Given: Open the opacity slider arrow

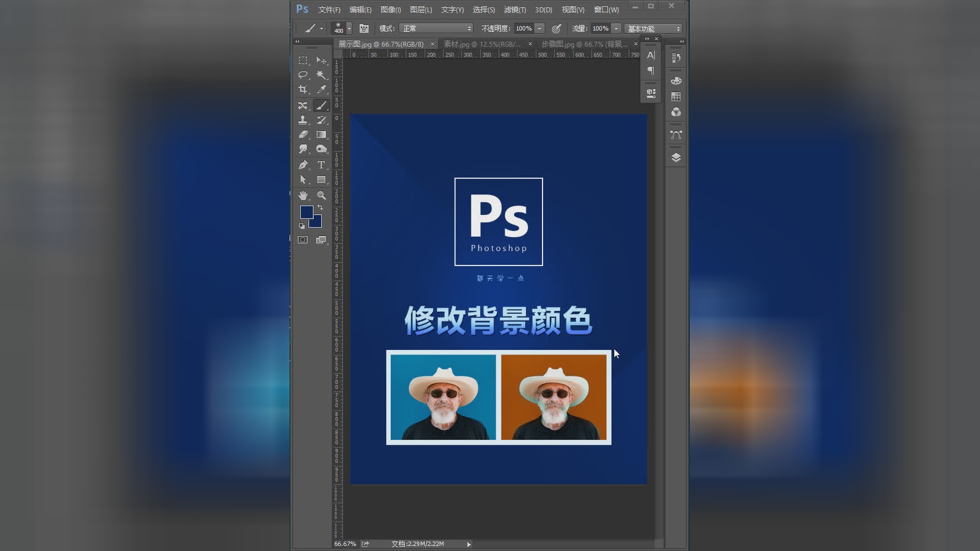Looking at the screenshot, I should click(x=539, y=28).
